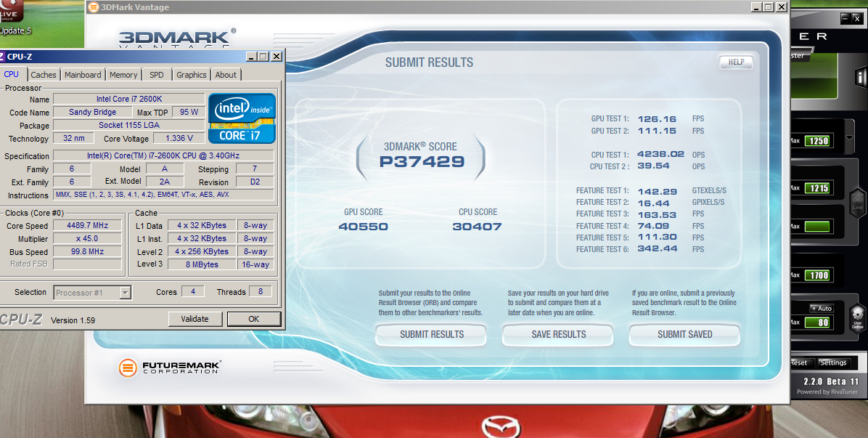Click the processor Name field 'Intel Core i7 2600K'
The width and height of the screenshot is (868, 438).
pyautogui.click(x=129, y=99)
